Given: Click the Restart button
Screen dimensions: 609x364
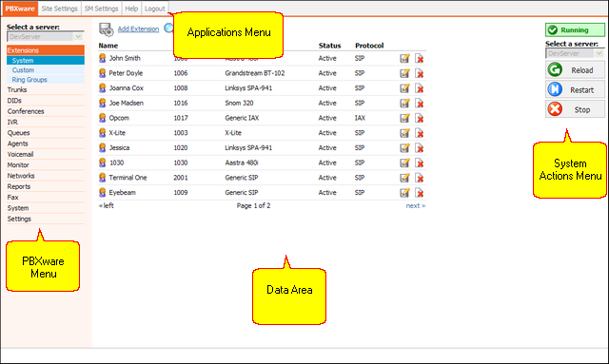Looking at the screenshot, I should (x=575, y=90).
